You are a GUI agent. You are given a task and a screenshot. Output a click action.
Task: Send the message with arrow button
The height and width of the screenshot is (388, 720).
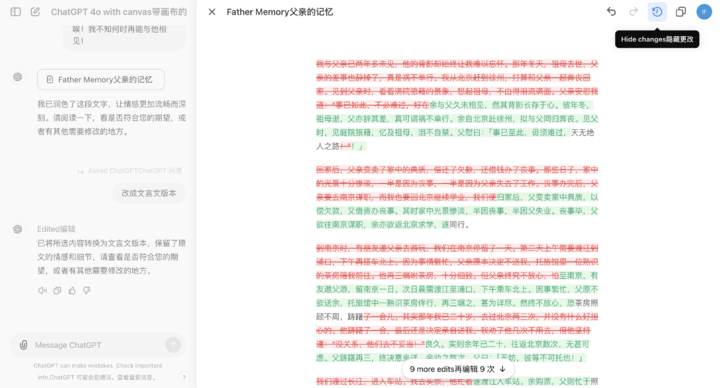[173, 345]
